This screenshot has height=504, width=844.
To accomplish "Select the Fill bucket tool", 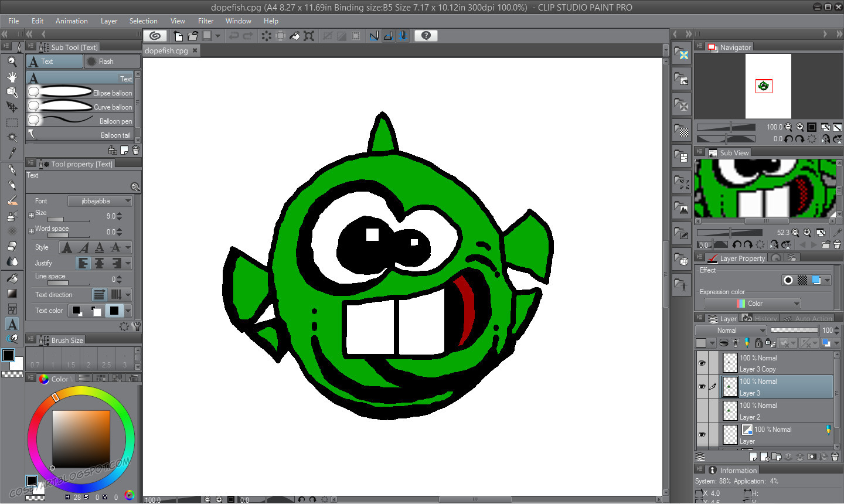I will click(12, 278).
